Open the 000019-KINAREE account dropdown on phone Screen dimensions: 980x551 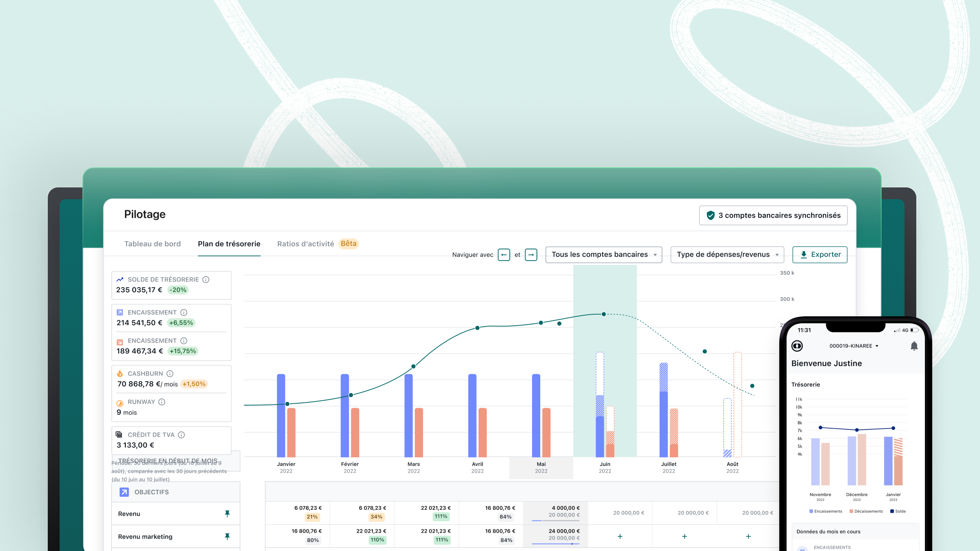click(854, 346)
